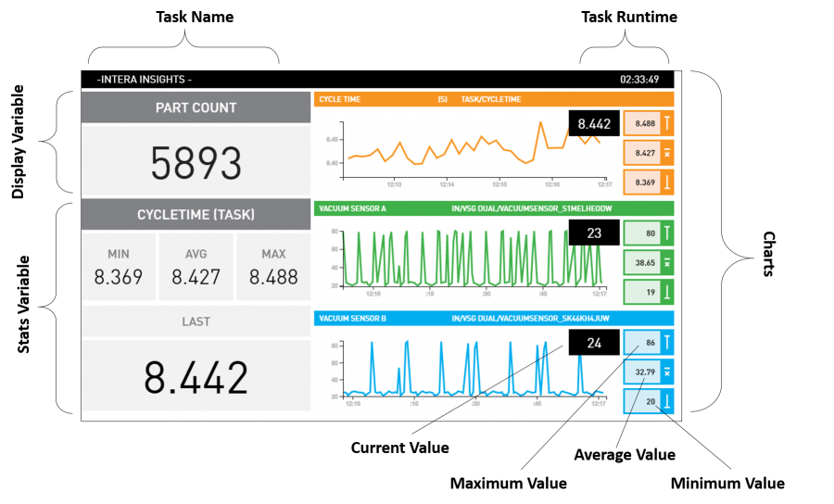Click the minimum icon beside blue 20
This screenshot has width=834, height=504.
667,401
